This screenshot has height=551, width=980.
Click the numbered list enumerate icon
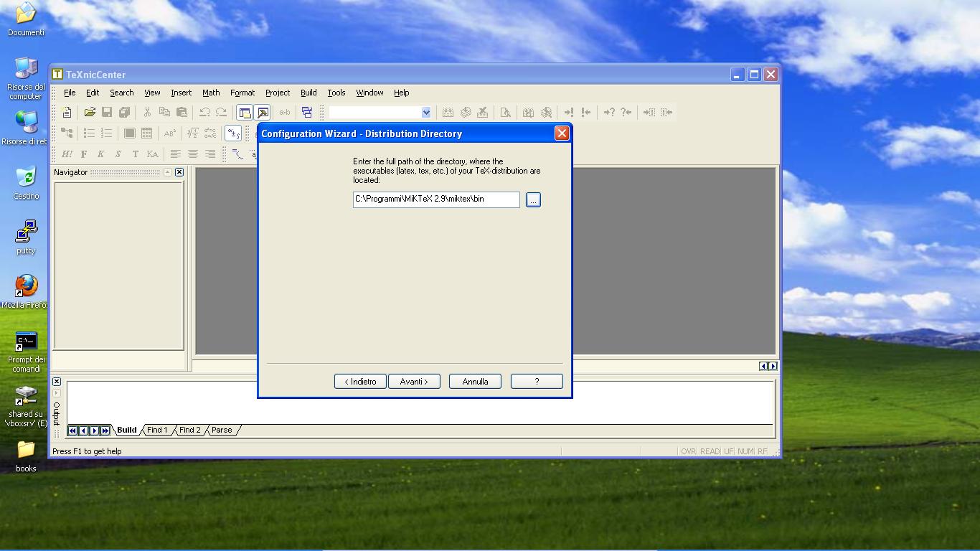(x=107, y=133)
